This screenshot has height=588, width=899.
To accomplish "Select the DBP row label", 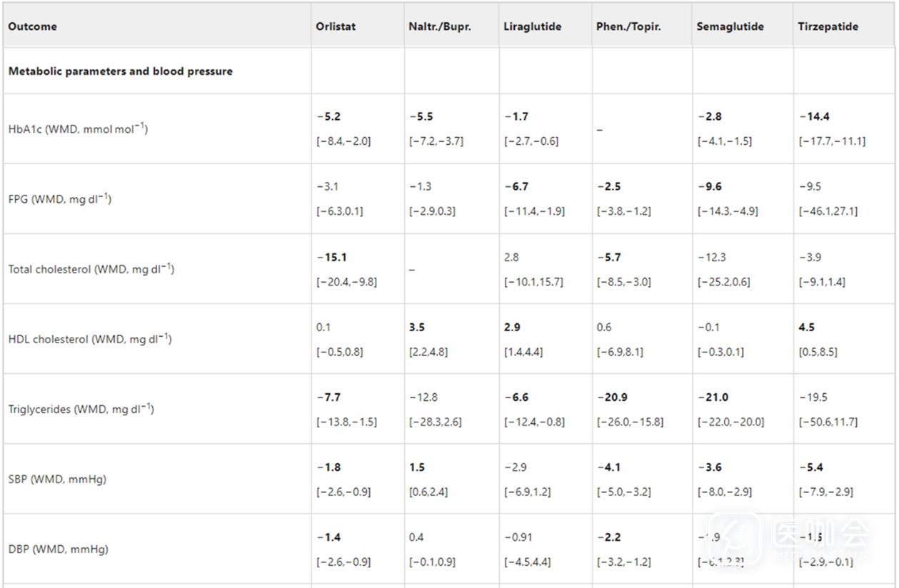I will [58, 549].
